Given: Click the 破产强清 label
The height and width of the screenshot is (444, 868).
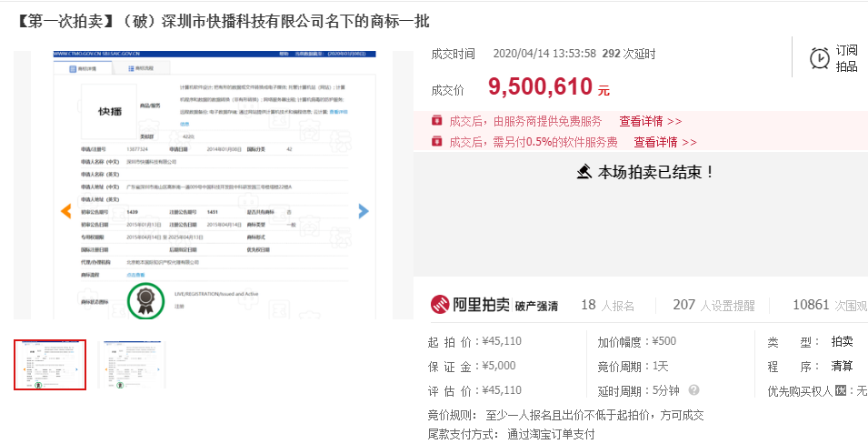Looking at the screenshot, I should pyautogui.click(x=535, y=307).
